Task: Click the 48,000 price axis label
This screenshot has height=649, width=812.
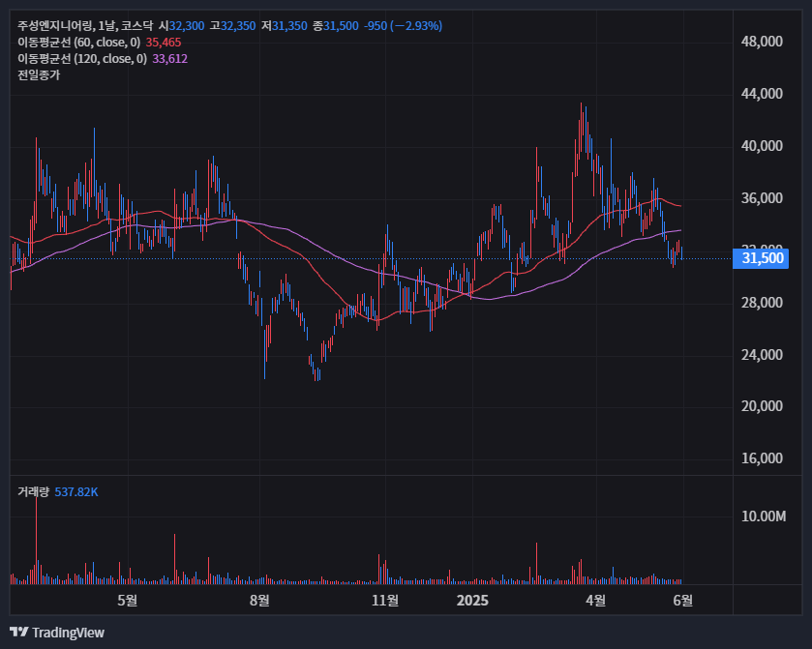Action: (x=762, y=42)
